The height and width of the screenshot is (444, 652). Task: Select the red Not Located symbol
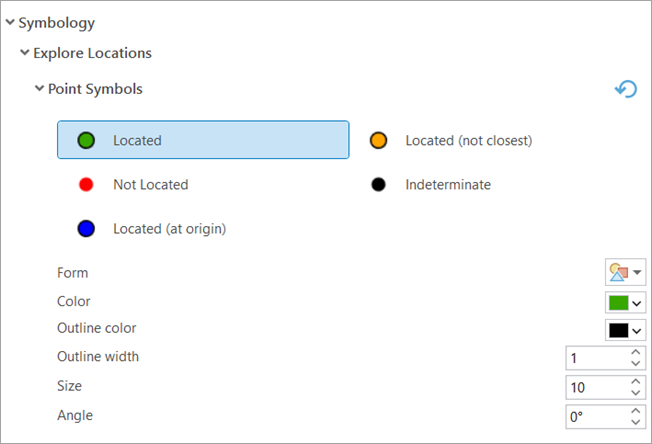133,185
